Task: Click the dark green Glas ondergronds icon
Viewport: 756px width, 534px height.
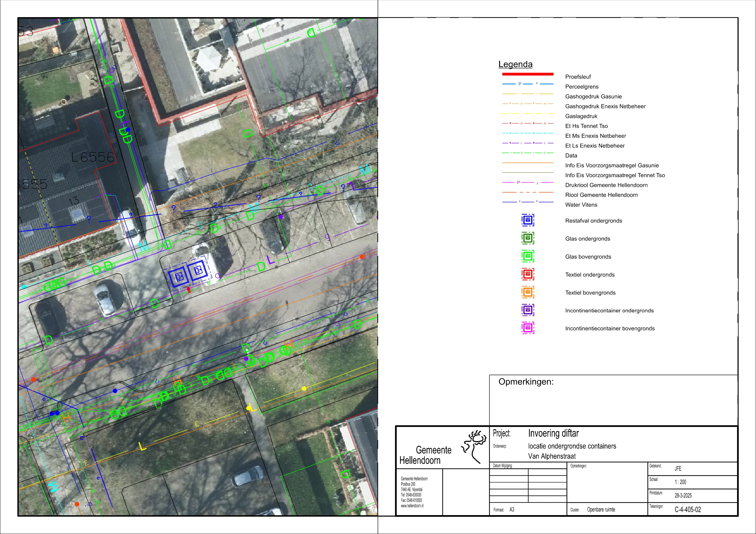Action: pos(527,238)
